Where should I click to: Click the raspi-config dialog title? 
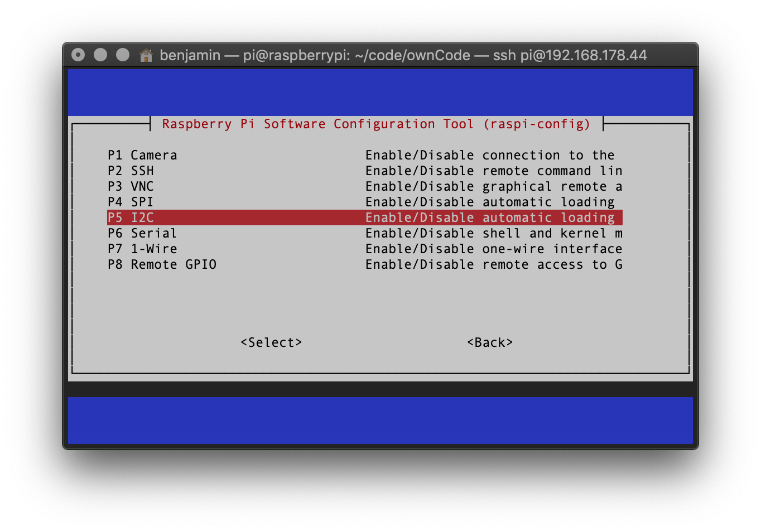[x=376, y=124]
